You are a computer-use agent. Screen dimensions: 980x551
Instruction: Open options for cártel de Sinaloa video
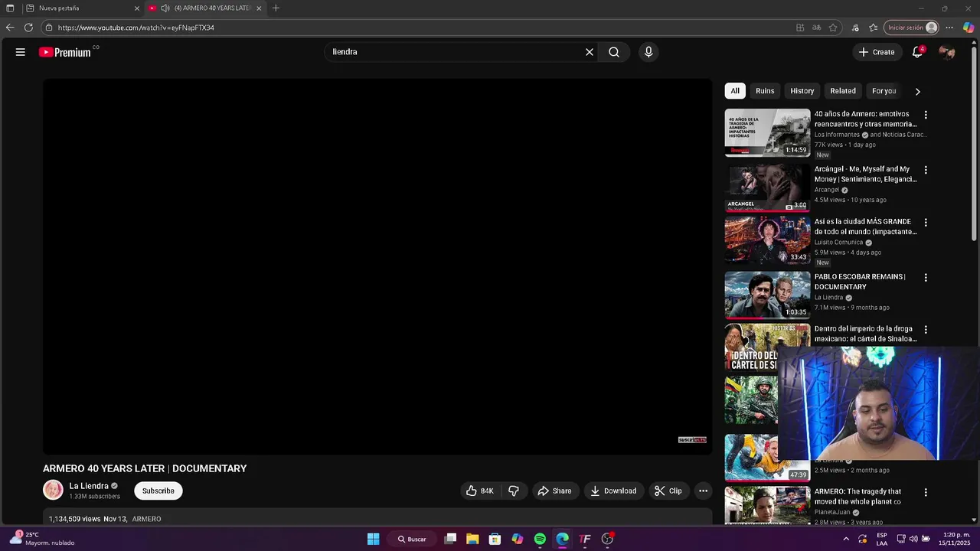pos(926,330)
